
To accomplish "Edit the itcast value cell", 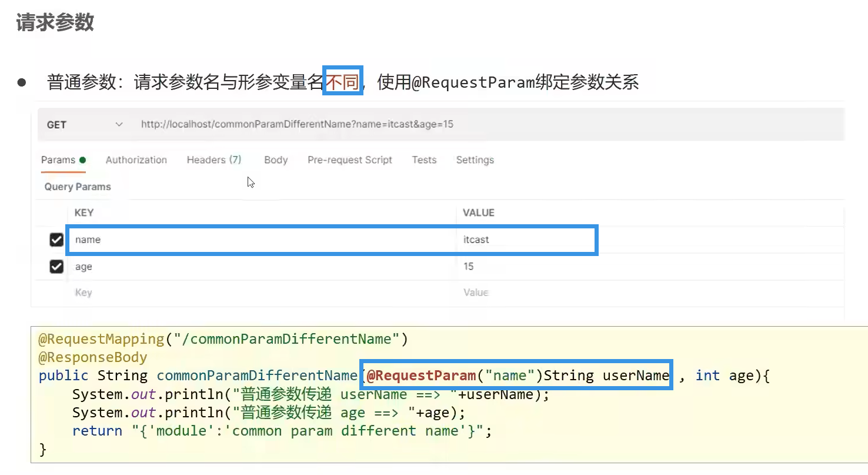I will coord(523,240).
